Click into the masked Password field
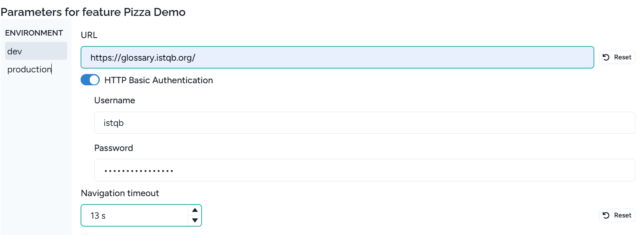Image resolution: width=644 pixels, height=235 pixels. [x=364, y=170]
